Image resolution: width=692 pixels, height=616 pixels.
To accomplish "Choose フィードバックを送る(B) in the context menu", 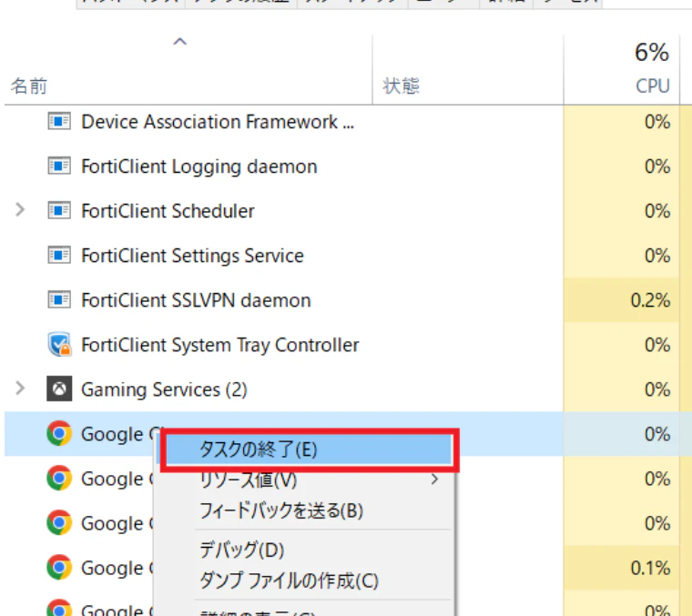I will point(281,510).
